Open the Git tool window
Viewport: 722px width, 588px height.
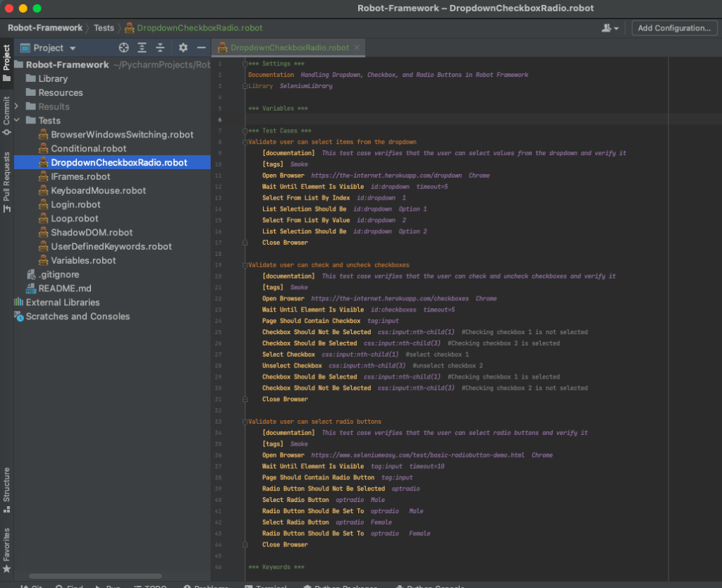(x=31, y=586)
